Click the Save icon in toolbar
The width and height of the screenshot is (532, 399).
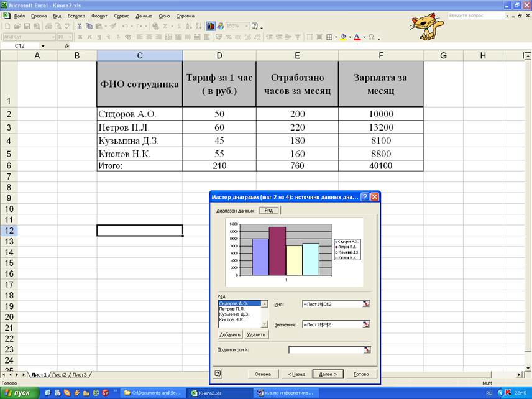tap(27, 26)
